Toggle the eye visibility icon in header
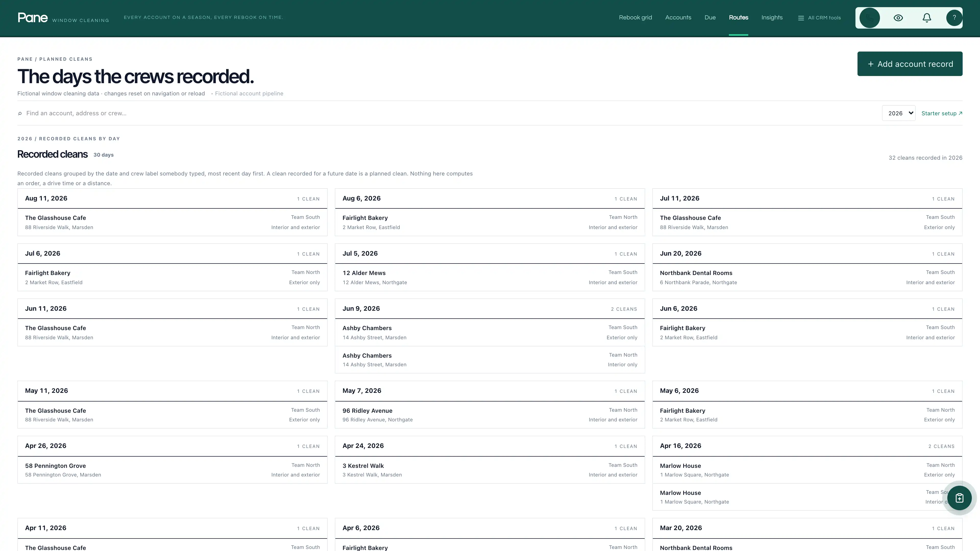The width and height of the screenshot is (980, 551). (x=898, y=18)
